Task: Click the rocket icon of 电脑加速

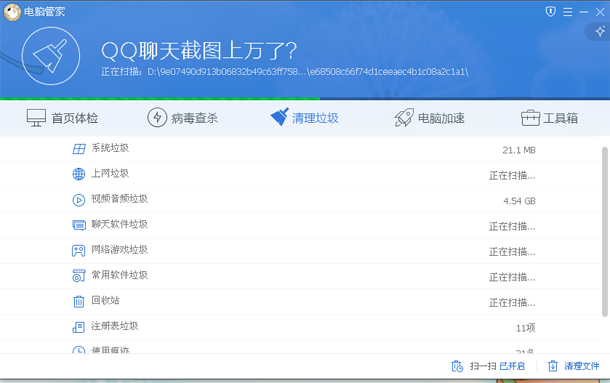Action: pos(403,118)
